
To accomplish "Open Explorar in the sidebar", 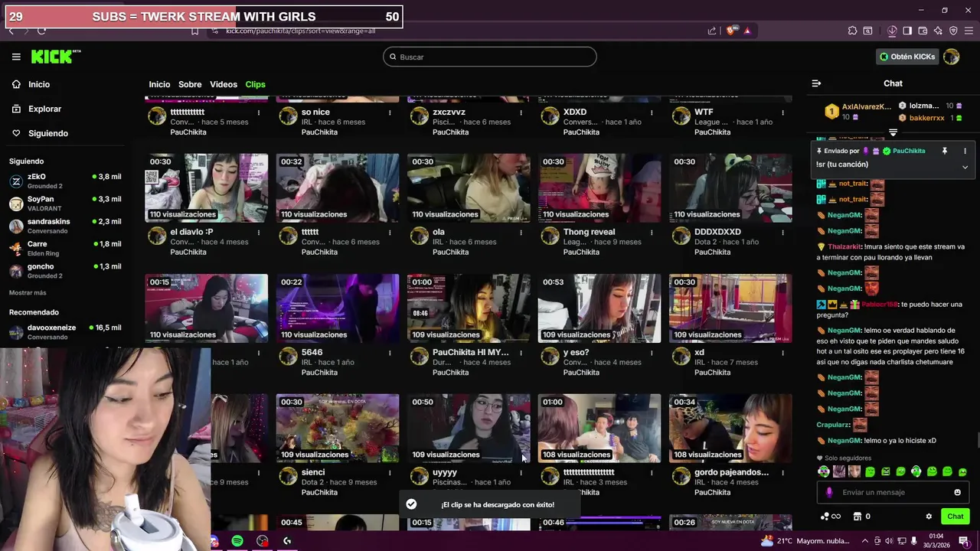I will tap(37, 109).
